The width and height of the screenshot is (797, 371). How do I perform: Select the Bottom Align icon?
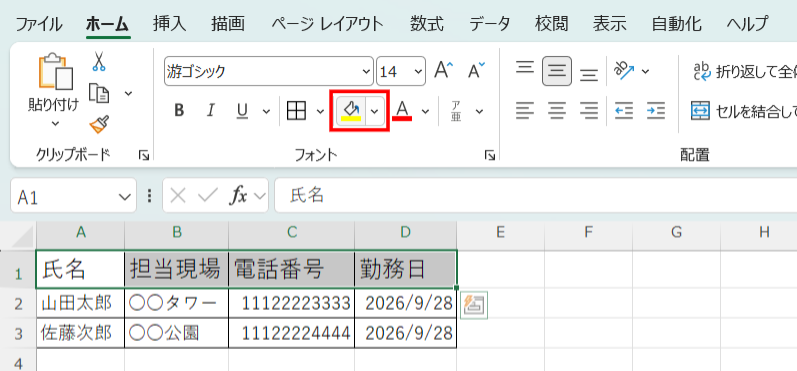click(x=589, y=74)
